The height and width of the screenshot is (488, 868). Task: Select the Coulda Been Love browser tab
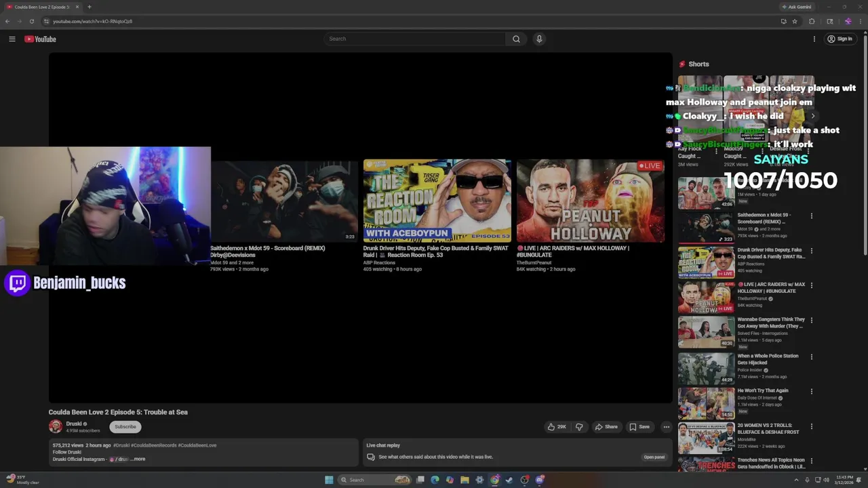[x=42, y=7]
